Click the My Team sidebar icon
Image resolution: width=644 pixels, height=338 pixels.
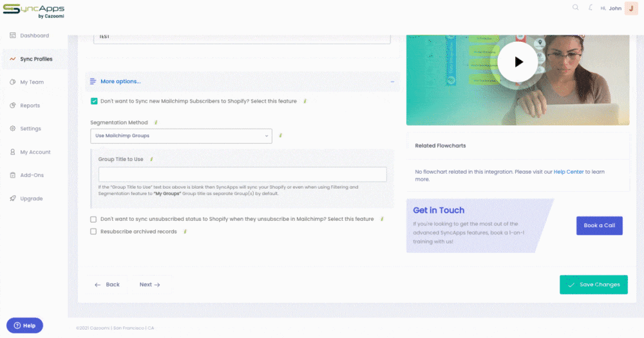pos(13,82)
